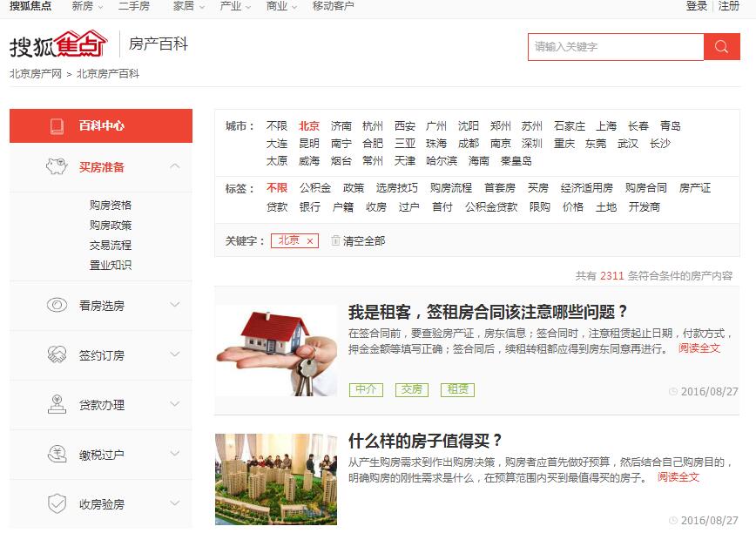The height and width of the screenshot is (533, 756).
Task: Click the 中介 green tag
Action: pos(366,389)
